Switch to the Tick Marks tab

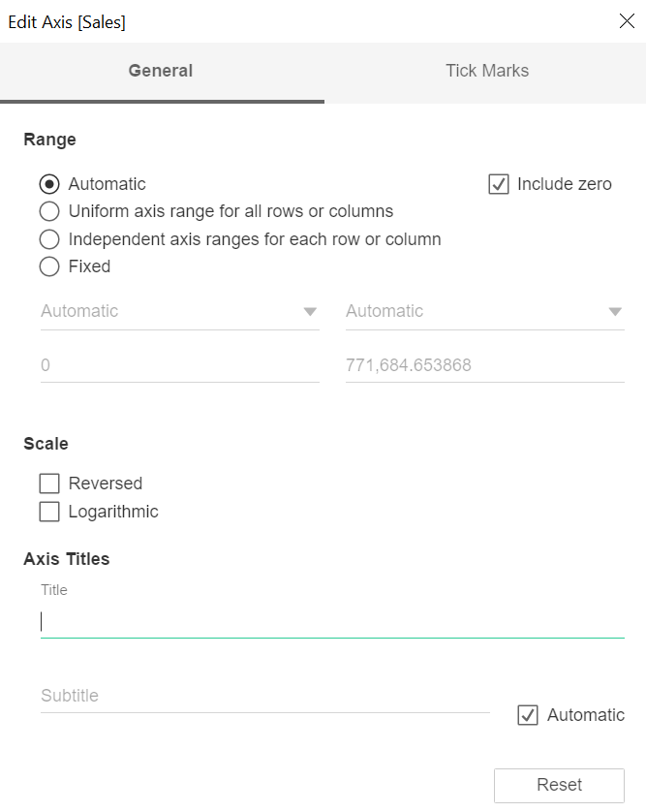click(487, 71)
